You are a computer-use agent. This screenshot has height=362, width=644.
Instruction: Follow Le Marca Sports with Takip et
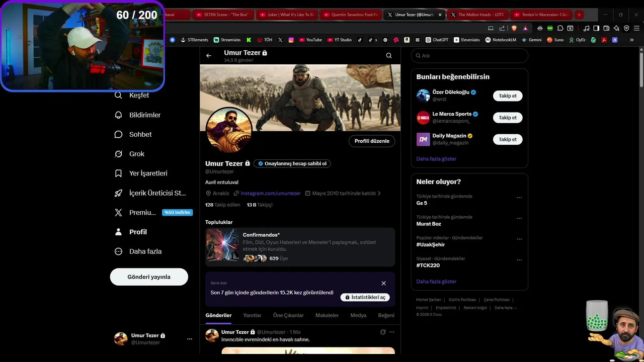508,118
